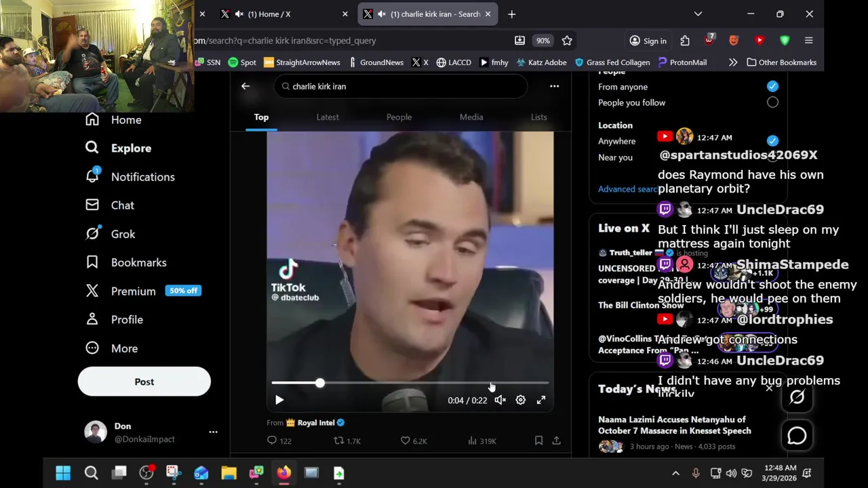
Task: Enter fullscreen on the video
Action: click(x=541, y=400)
